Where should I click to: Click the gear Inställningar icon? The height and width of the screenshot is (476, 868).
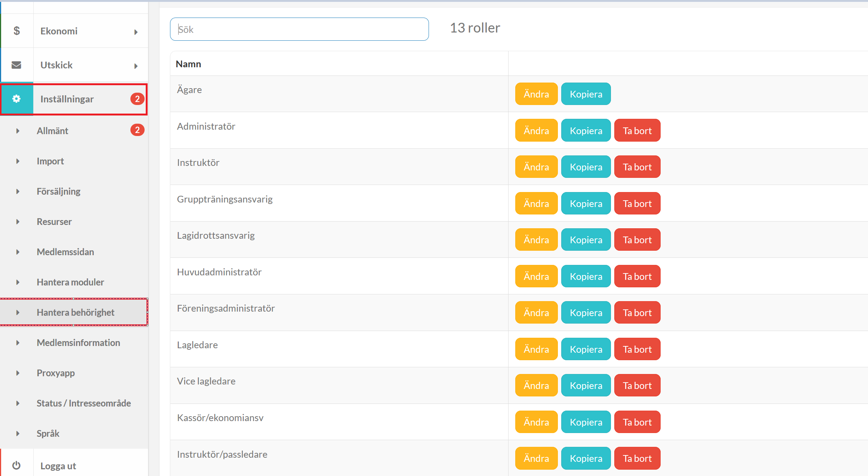(16, 99)
